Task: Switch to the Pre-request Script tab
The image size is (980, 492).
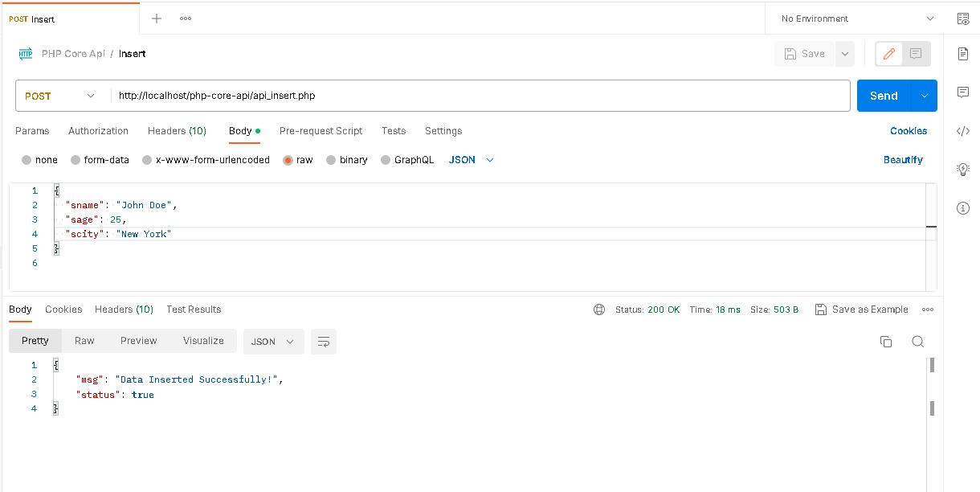Action: pos(321,131)
